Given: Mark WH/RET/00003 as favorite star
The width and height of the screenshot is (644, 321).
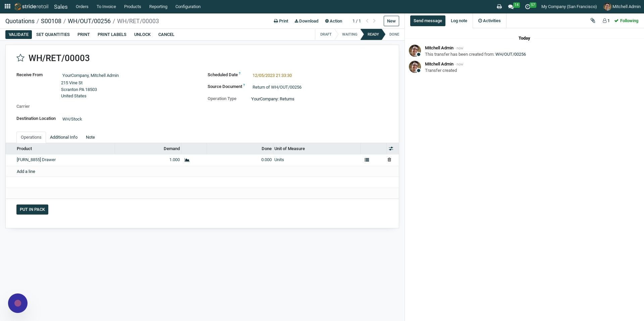Looking at the screenshot, I should (x=20, y=58).
